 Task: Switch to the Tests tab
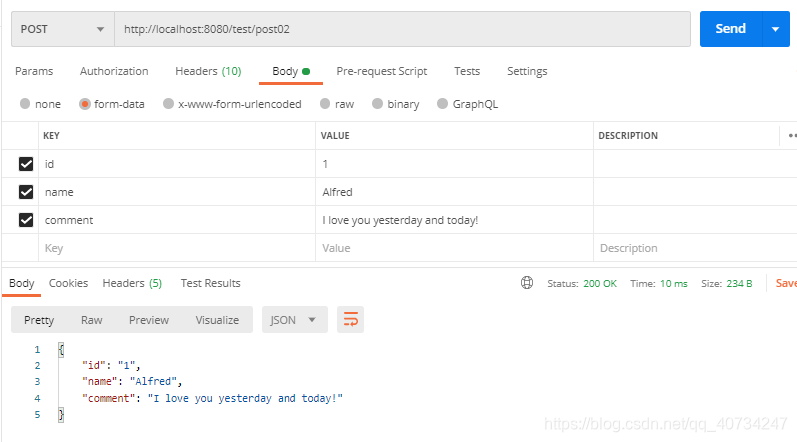(467, 71)
